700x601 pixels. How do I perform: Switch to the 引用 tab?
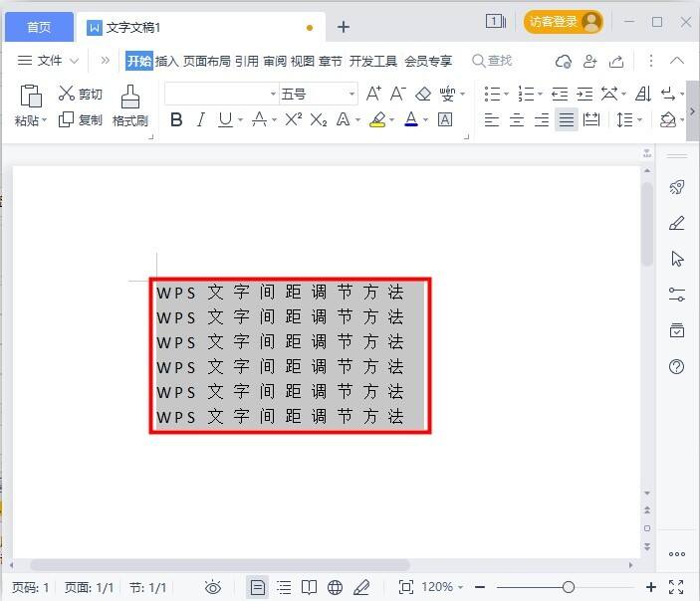pyautogui.click(x=246, y=61)
